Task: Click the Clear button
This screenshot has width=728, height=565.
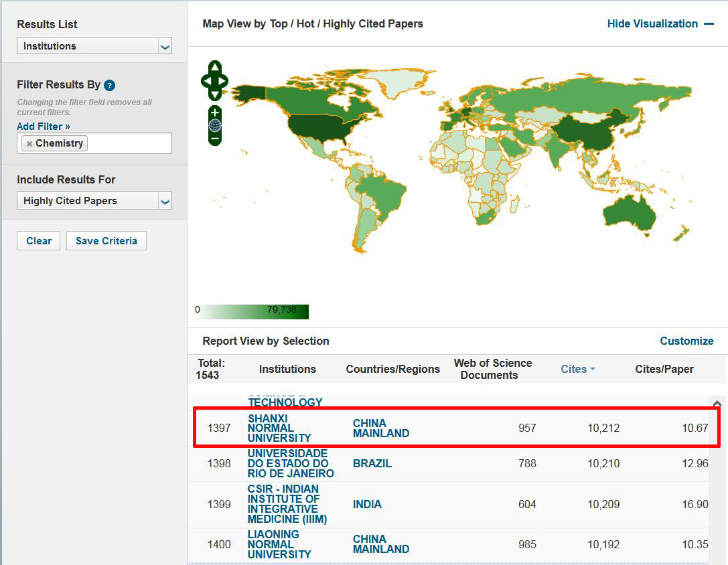Action: pos(39,240)
